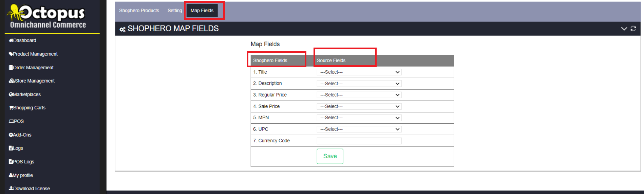644x194 pixels.
Task: Click the Order Management stack icon
Action: (11, 68)
